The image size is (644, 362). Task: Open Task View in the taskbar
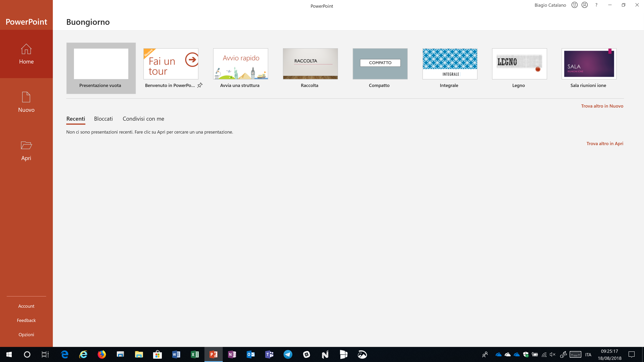pyautogui.click(x=45, y=354)
